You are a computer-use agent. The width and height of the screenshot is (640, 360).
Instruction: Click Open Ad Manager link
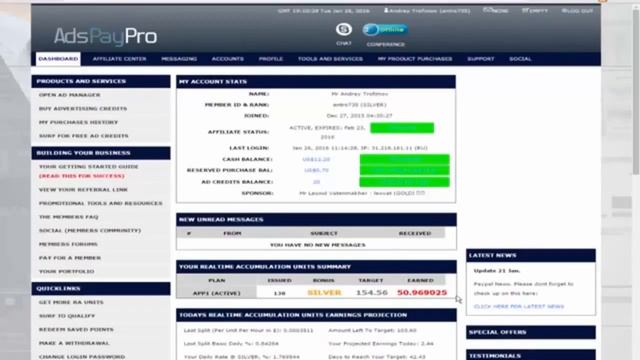(x=69, y=95)
